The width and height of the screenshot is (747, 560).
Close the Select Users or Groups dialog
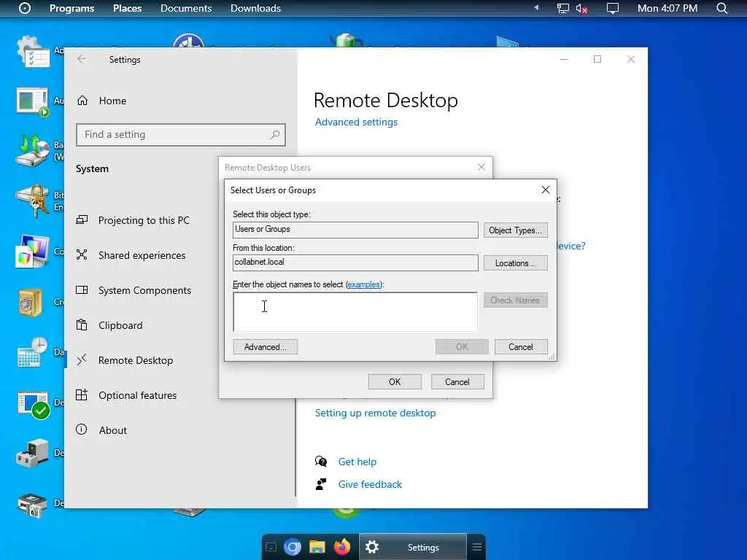coord(546,190)
